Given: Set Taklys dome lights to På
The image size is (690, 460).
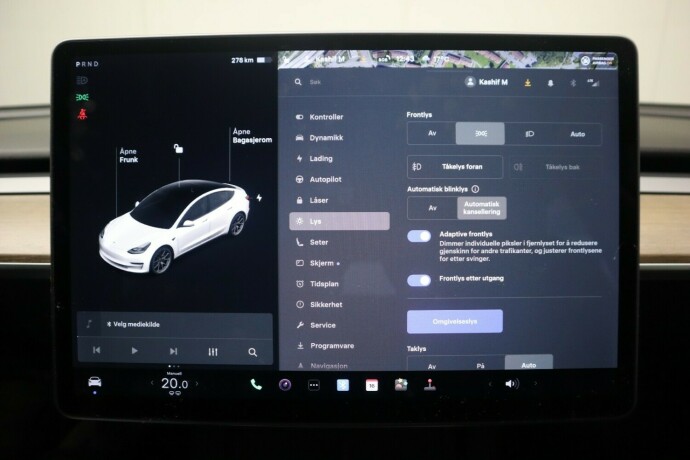Looking at the screenshot, I should click(481, 363).
